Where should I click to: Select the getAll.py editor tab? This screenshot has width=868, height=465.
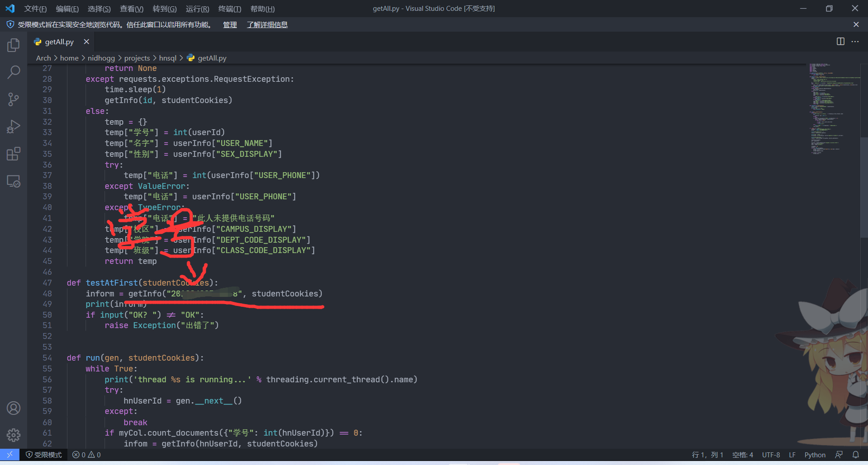click(59, 42)
